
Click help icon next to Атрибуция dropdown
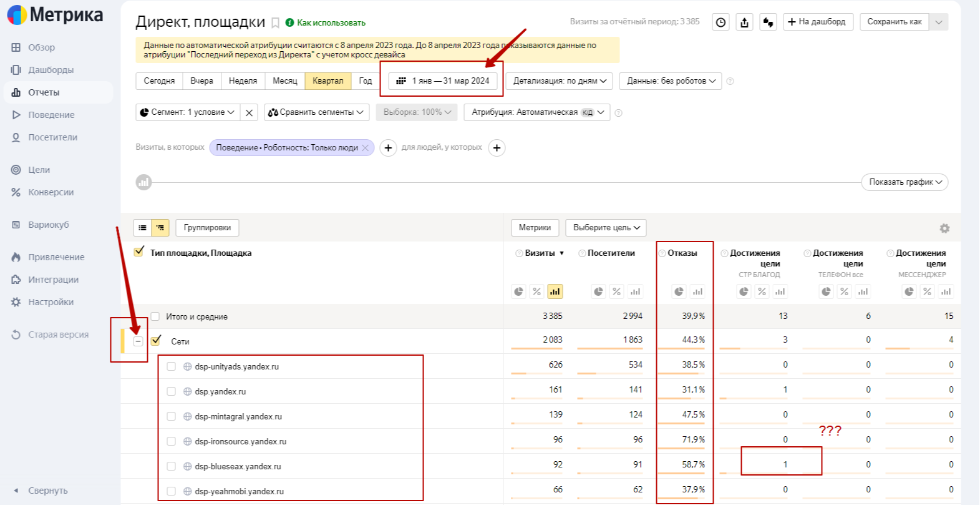pos(619,113)
